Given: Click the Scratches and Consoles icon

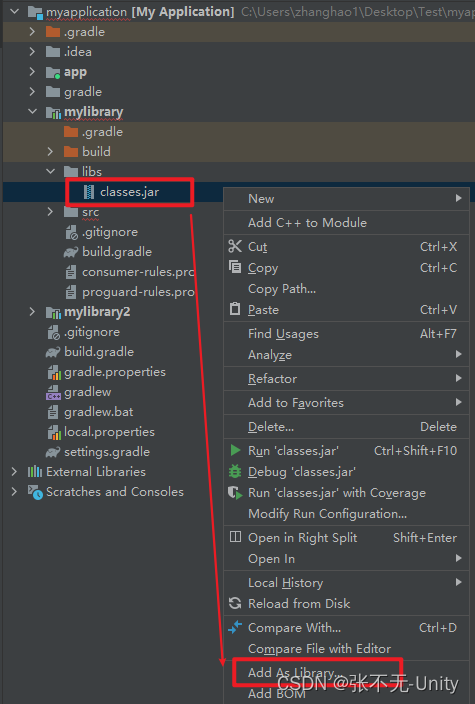Looking at the screenshot, I should [x=35, y=492].
